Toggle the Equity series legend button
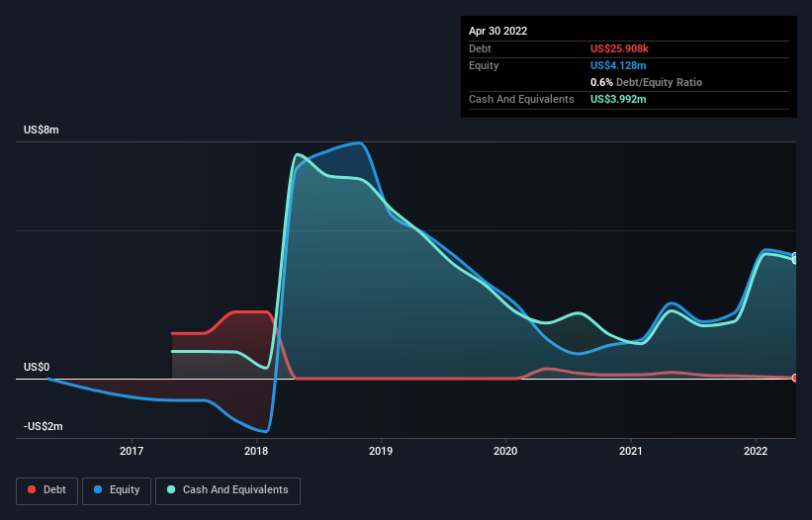The width and height of the screenshot is (812, 520). 117,490
